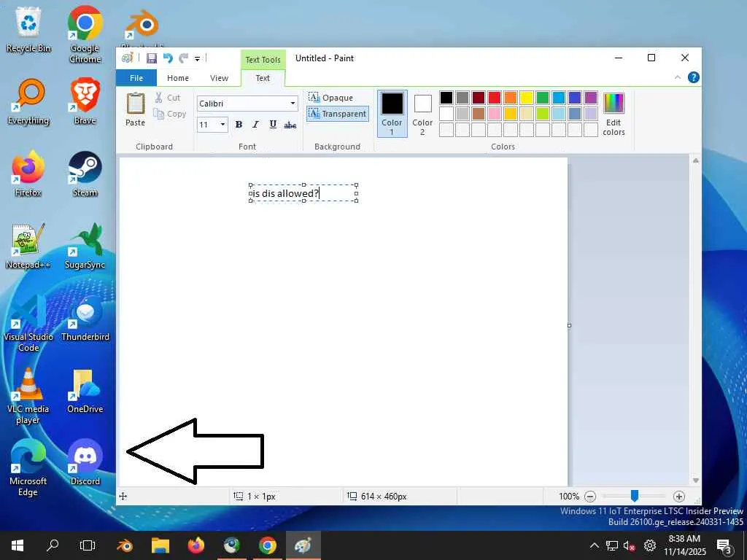
Task: Open the File menu
Action: [136, 78]
